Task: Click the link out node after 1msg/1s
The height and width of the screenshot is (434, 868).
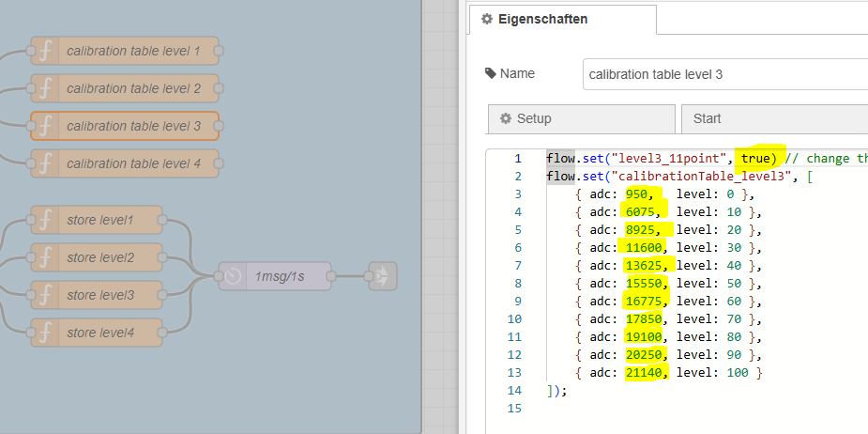Action: point(383,276)
